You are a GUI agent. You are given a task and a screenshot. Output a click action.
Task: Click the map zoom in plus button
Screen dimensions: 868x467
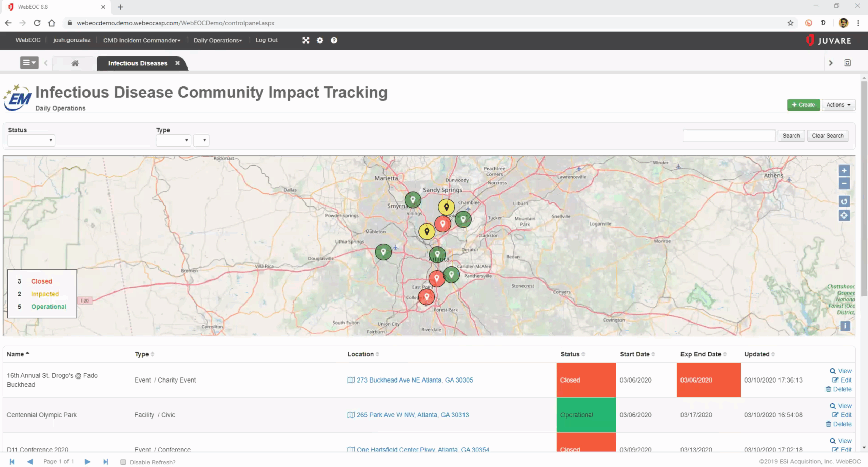point(844,171)
